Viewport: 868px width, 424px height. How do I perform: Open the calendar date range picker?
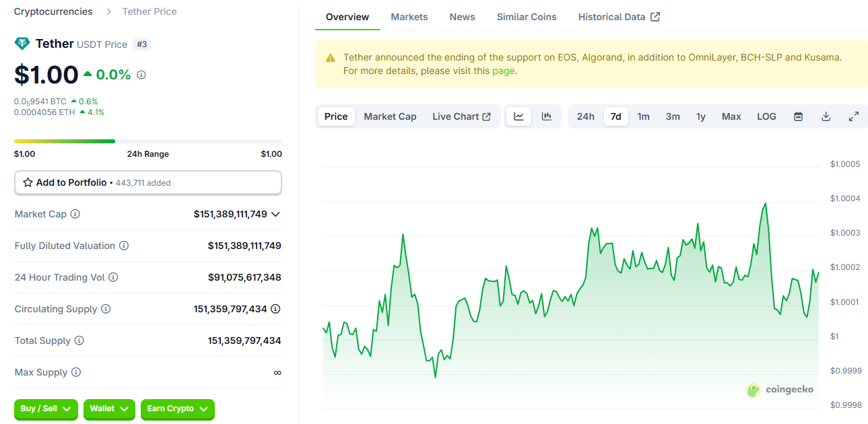pyautogui.click(x=798, y=116)
